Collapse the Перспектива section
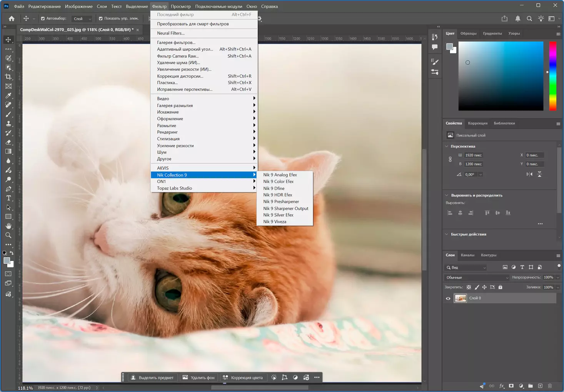Image resolution: width=564 pixels, height=392 pixels. [447, 146]
